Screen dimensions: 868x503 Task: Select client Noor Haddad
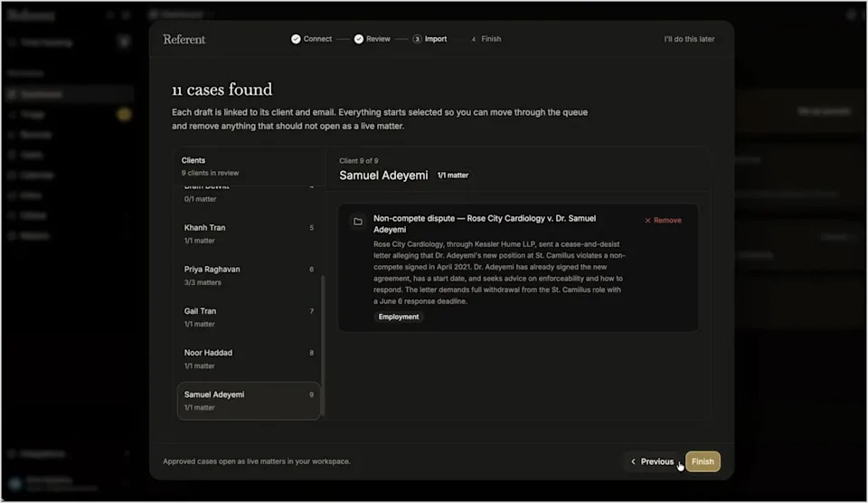click(x=249, y=359)
